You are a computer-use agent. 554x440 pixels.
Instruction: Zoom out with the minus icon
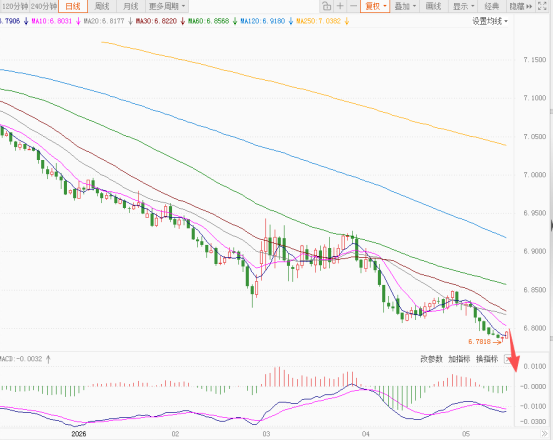coord(353,6)
